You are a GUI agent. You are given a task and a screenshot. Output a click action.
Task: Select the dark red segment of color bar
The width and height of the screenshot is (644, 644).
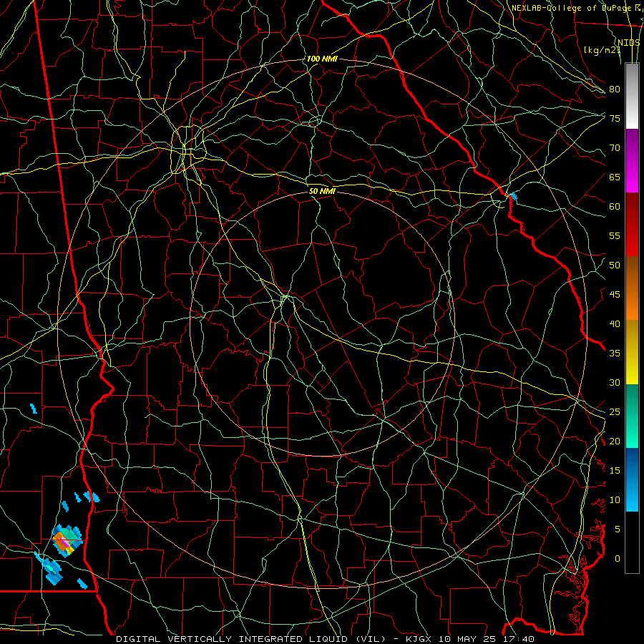tap(632, 225)
